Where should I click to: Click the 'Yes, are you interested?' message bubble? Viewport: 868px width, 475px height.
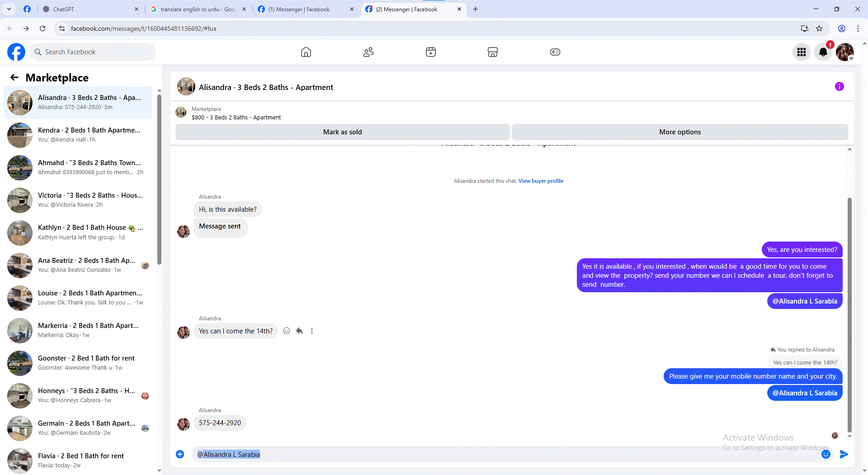[x=802, y=250]
